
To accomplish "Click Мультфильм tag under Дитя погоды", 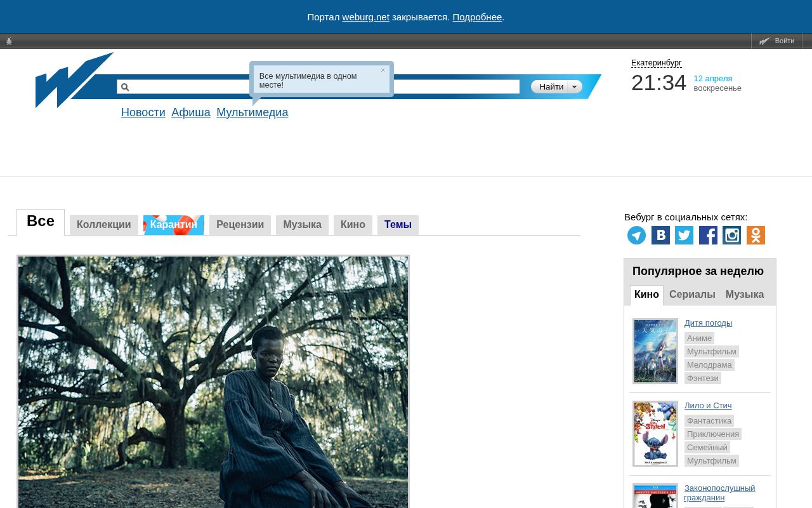I will click(712, 352).
